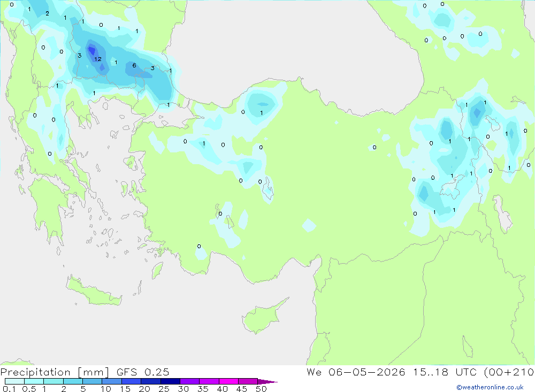Select the 35–40 mm purple legend swatch
The image size is (535, 392).
[x=209, y=381]
